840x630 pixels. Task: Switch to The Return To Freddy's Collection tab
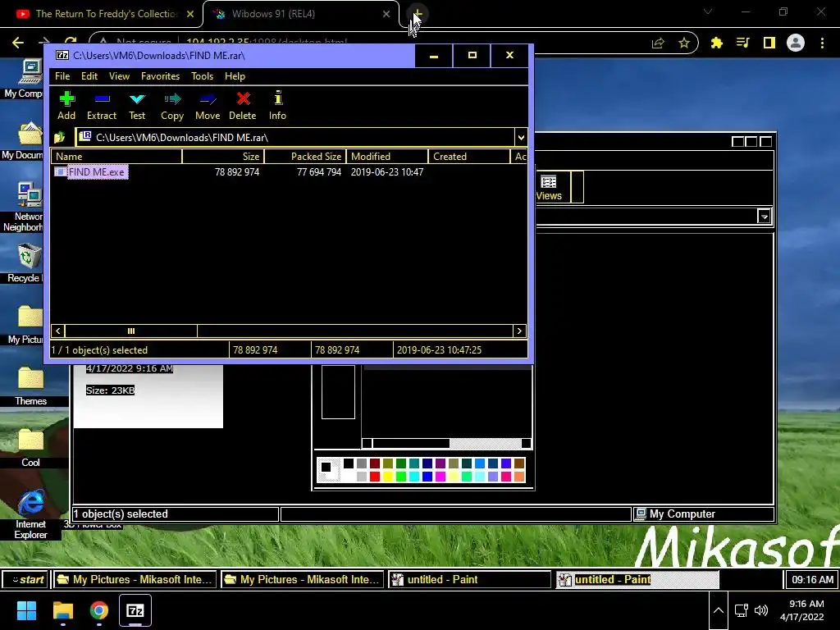[102, 14]
